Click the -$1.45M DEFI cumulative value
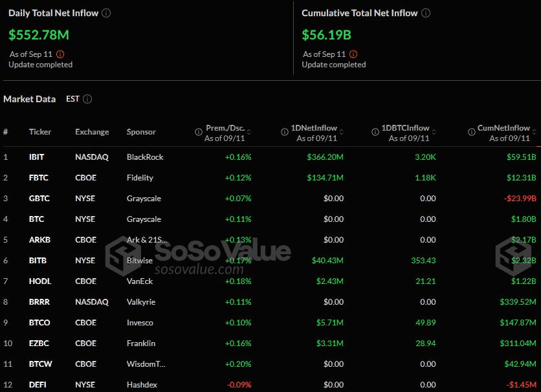This screenshot has width=541, height=392. 522,384
